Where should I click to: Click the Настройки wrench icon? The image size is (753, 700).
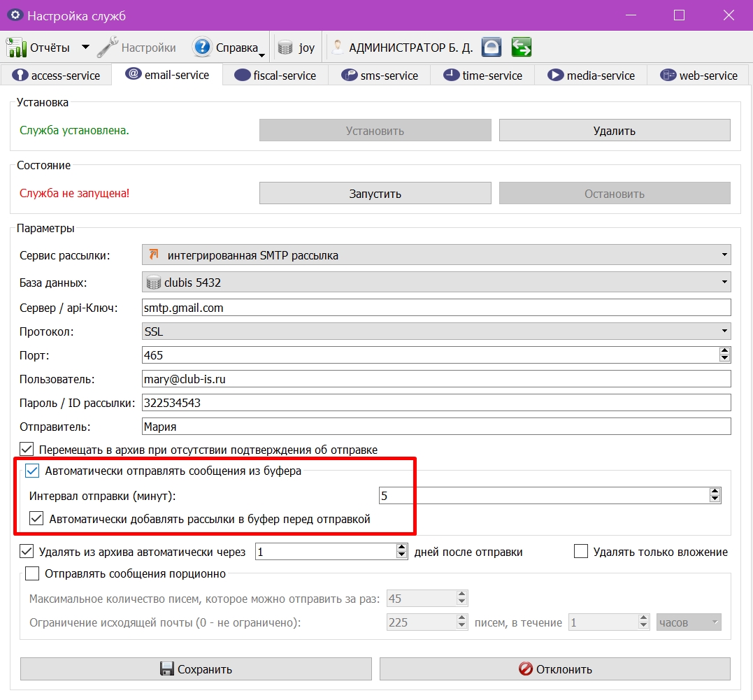pyautogui.click(x=108, y=47)
